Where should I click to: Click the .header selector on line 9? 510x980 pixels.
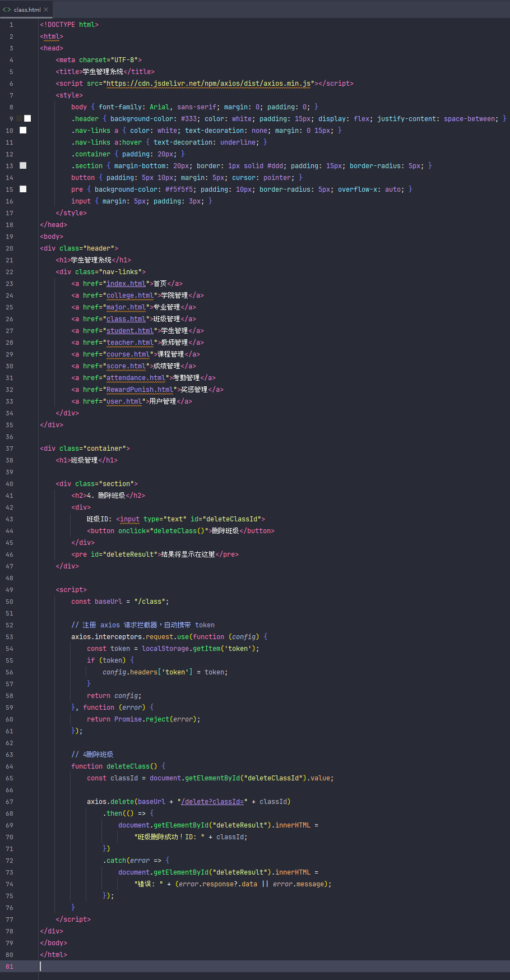click(85, 119)
